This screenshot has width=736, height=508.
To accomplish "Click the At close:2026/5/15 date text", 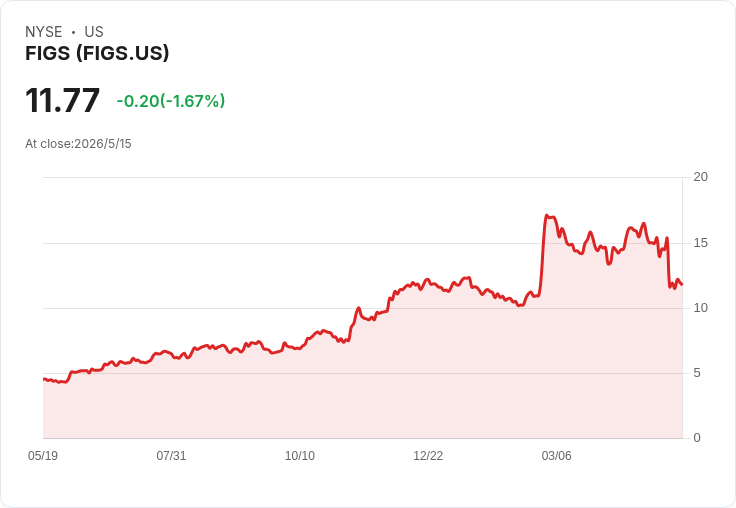I will pyautogui.click(x=78, y=144).
